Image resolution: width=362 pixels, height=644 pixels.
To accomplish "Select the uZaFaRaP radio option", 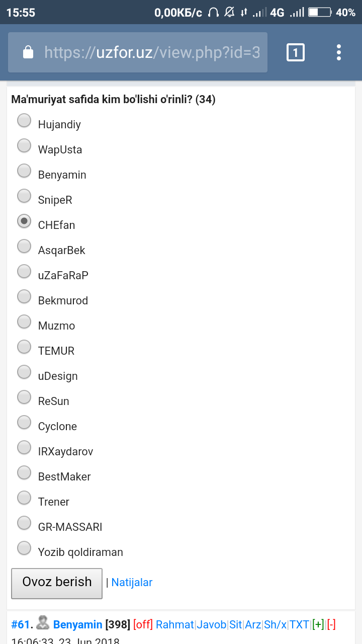I will 24,271.
